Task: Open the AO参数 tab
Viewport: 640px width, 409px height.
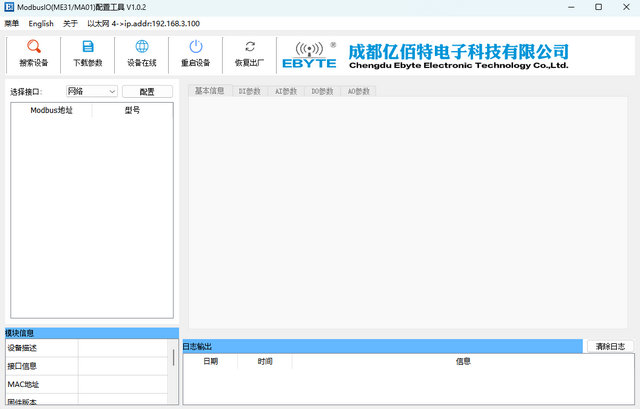Action: point(358,91)
